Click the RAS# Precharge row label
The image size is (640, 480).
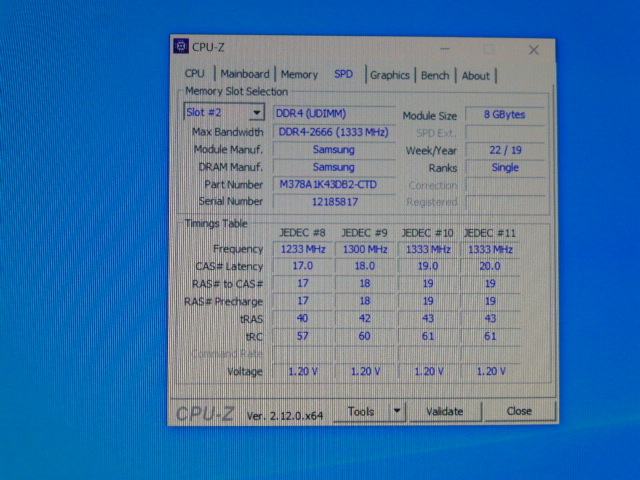coord(223,302)
